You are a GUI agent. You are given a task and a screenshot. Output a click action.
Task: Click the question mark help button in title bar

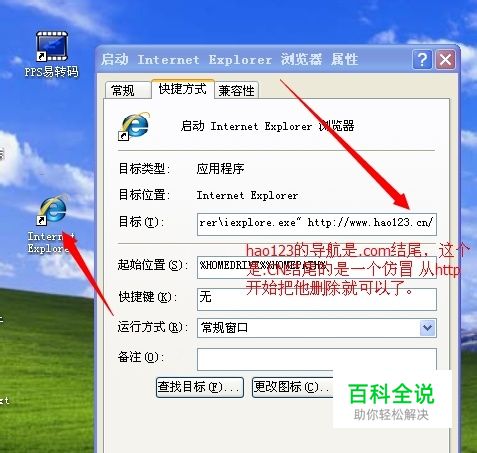tap(422, 60)
